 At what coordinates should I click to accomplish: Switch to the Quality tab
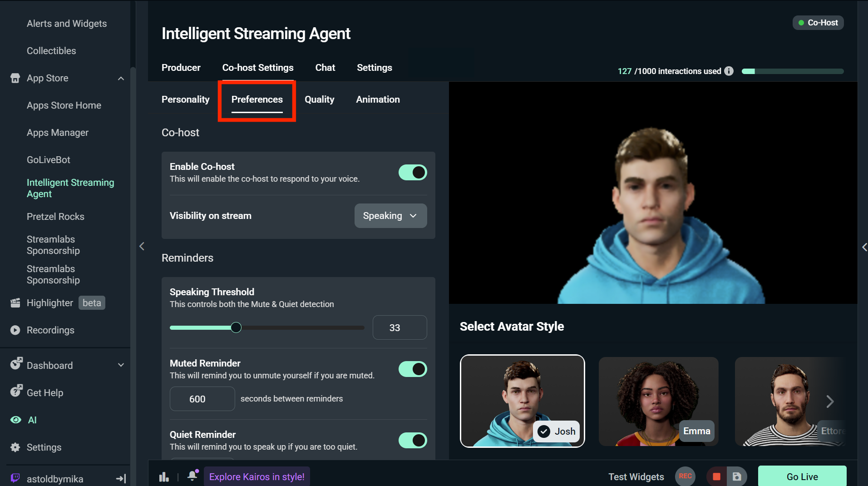[319, 99]
